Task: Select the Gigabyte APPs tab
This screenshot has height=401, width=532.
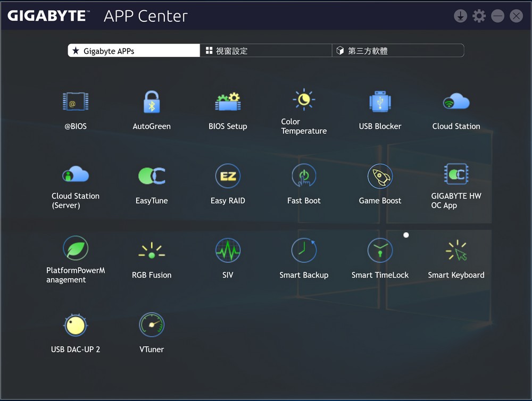Action: click(134, 51)
